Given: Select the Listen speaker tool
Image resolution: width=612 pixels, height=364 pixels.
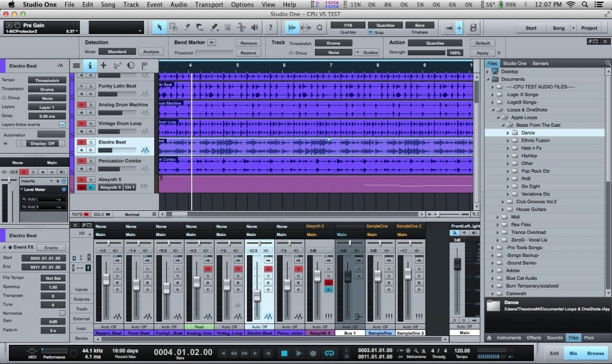Looking at the screenshot, I should (255, 27).
